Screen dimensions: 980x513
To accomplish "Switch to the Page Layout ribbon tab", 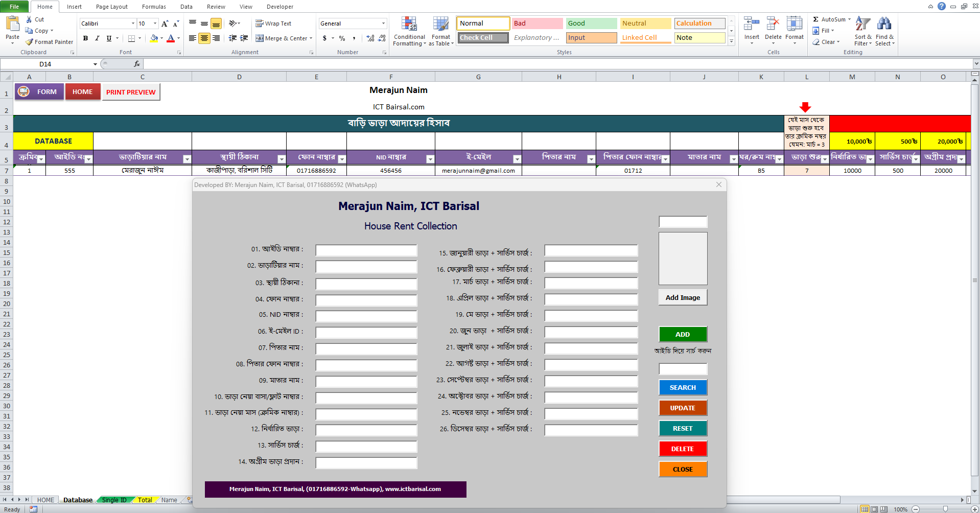I will coord(111,7).
